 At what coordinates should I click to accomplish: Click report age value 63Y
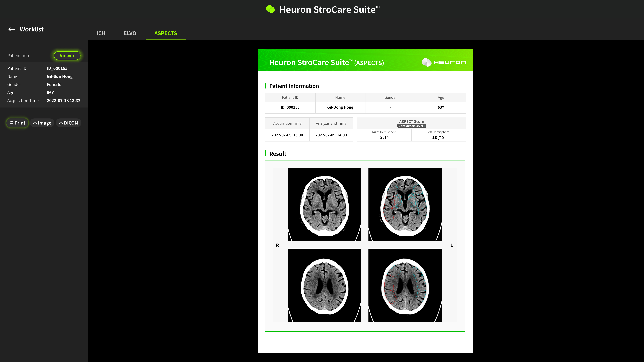click(x=441, y=107)
